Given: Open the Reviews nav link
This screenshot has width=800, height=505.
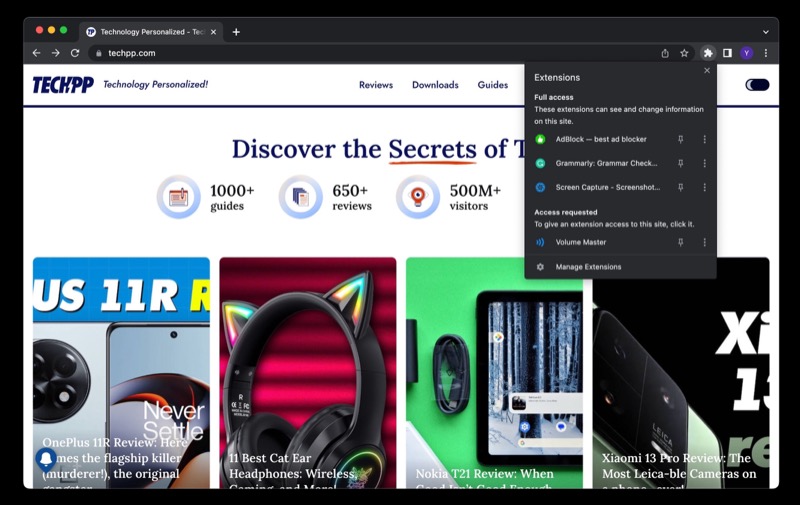Looking at the screenshot, I should 376,85.
